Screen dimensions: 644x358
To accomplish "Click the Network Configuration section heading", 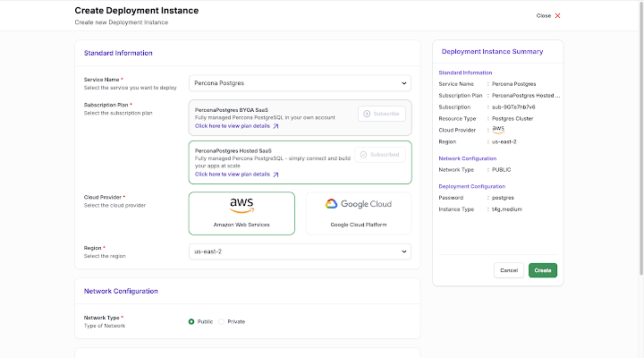I will (x=121, y=291).
